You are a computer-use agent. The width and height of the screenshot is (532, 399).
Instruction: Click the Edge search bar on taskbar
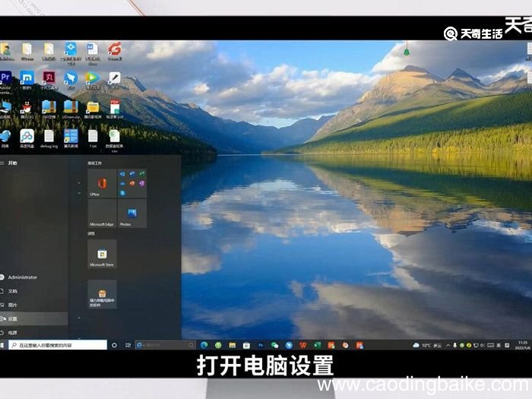pos(165,345)
